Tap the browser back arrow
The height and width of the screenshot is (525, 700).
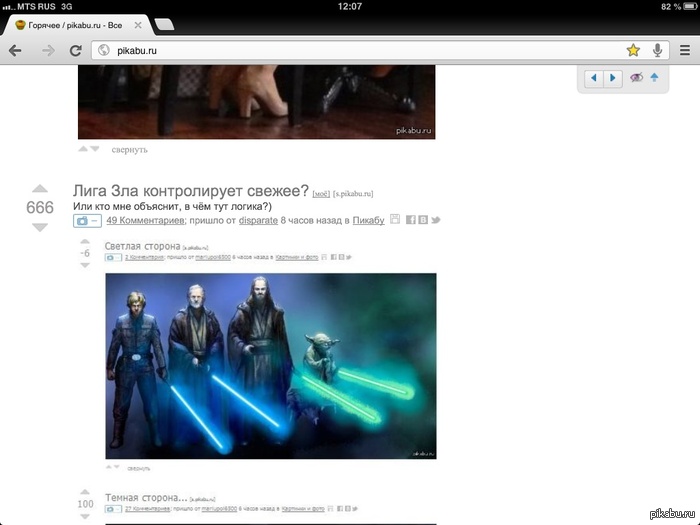(x=16, y=49)
